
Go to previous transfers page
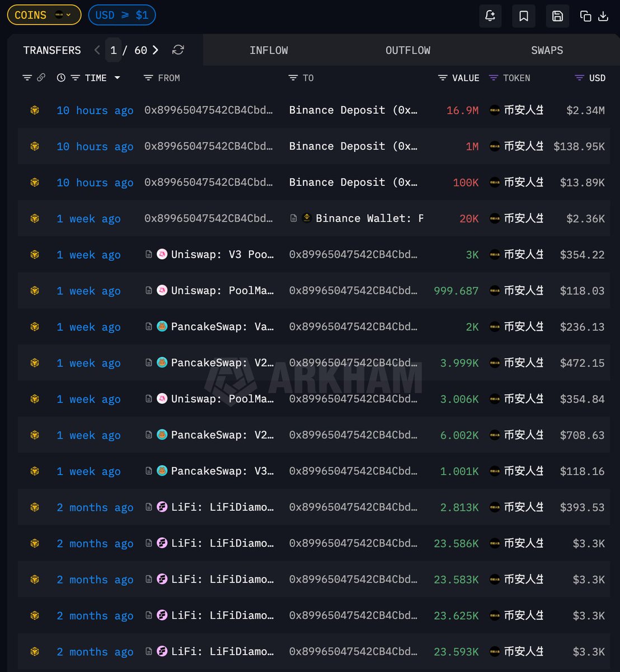click(97, 50)
